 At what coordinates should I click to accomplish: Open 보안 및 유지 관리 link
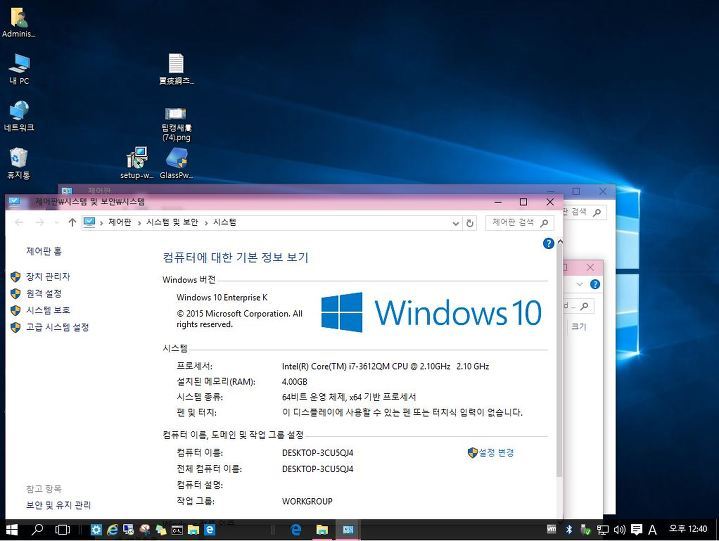[x=58, y=505]
